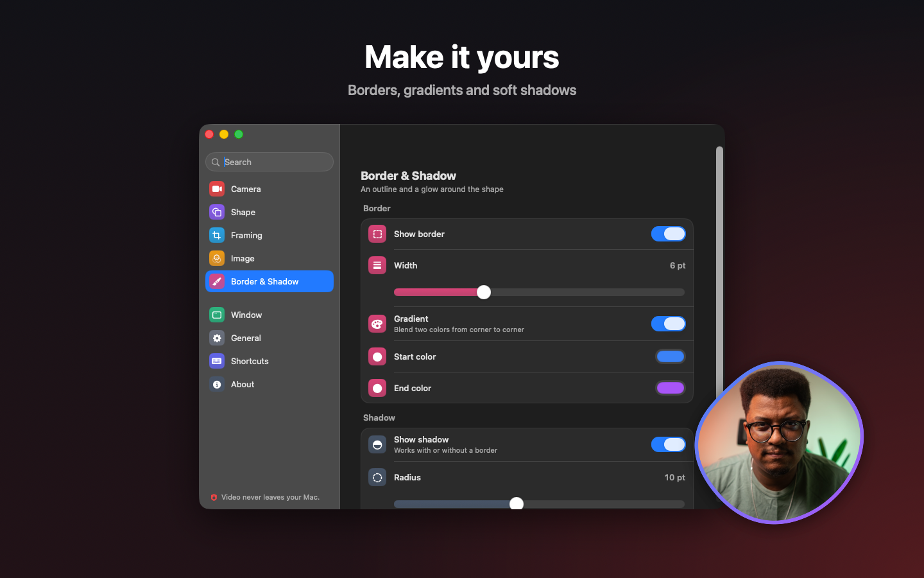Click 'Video never leaves your Mac.' text
The height and width of the screenshot is (578, 924).
point(270,497)
